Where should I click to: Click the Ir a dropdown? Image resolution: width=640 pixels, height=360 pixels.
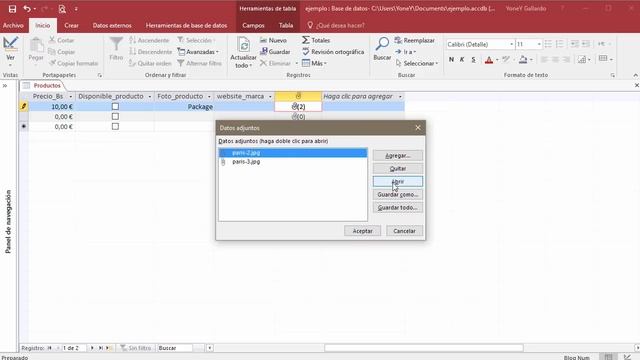click(x=406, y=52)
